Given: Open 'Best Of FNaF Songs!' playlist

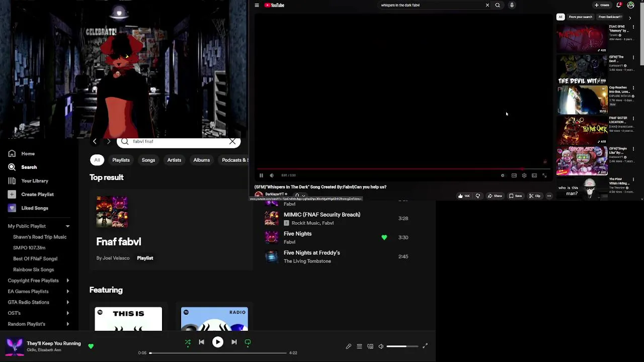Looking at the screenshot, I should click(35, 258).
